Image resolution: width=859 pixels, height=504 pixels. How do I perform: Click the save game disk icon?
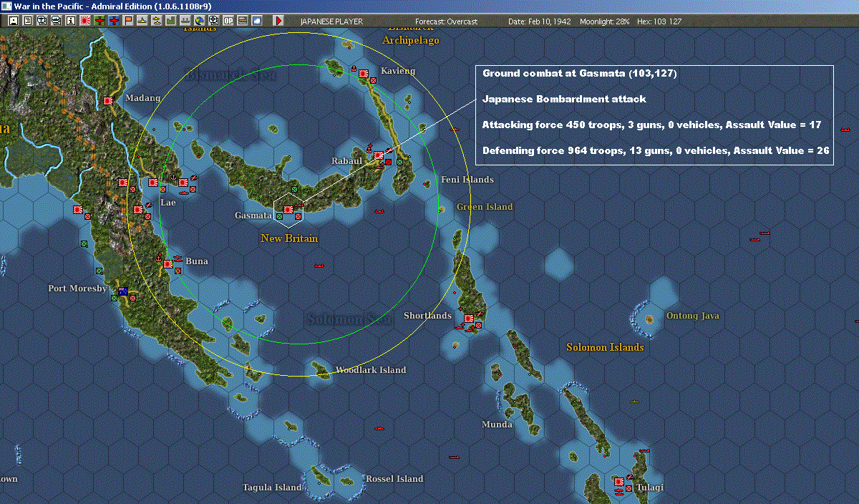pyautogui.click(x=14, y=21)
